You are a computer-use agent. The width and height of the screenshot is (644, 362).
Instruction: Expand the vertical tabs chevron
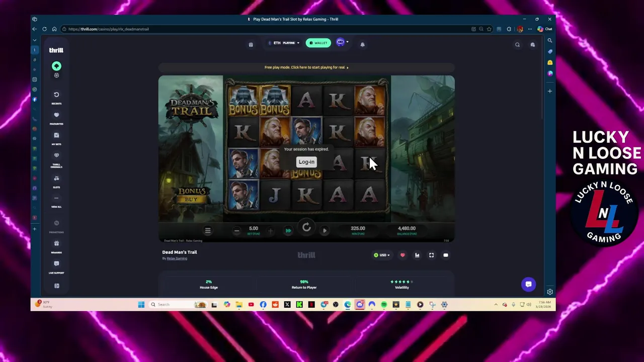(35, 40)
